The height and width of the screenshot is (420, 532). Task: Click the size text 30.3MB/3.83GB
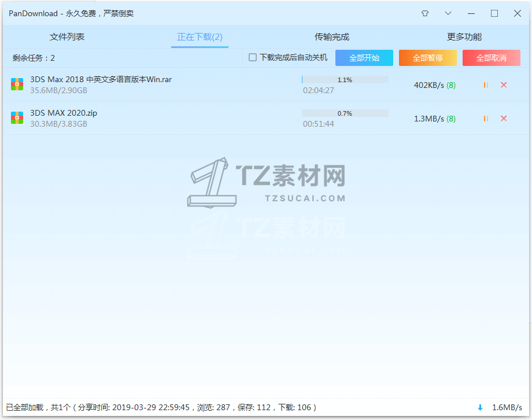point(59,124)
